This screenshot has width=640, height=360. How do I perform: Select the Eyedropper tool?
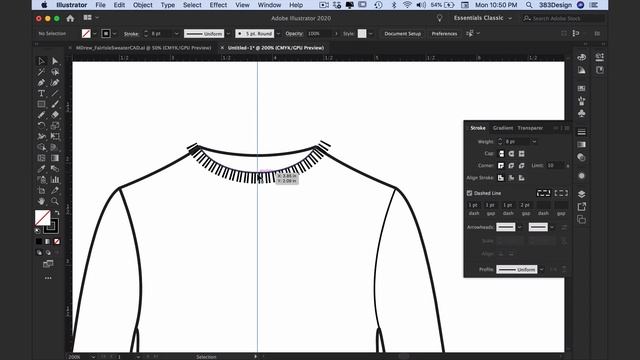pos(41,169)
